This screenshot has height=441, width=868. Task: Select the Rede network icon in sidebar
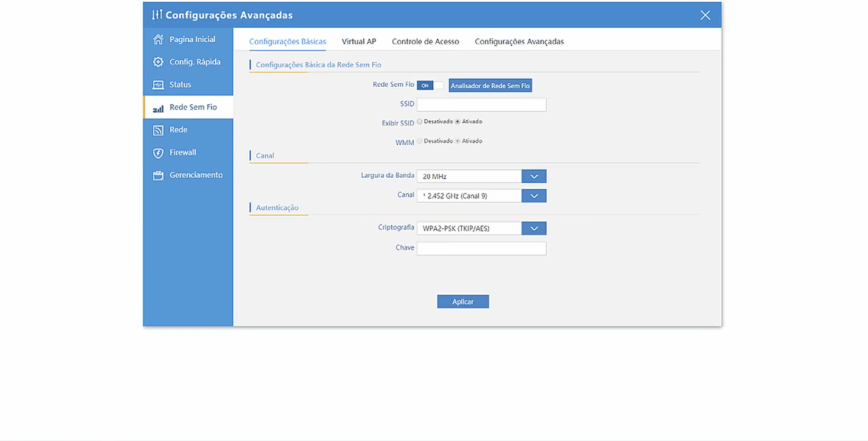coord(158,130)
